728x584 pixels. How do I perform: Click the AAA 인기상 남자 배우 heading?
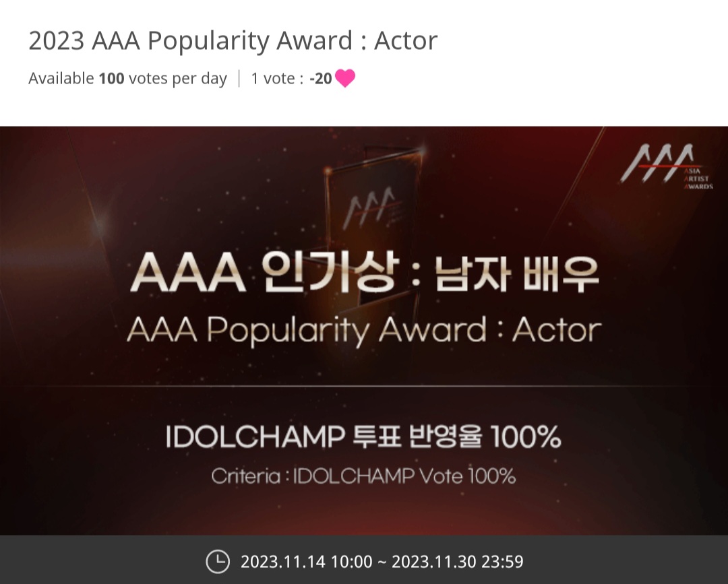pyautogui.click(x=365, y=272)
